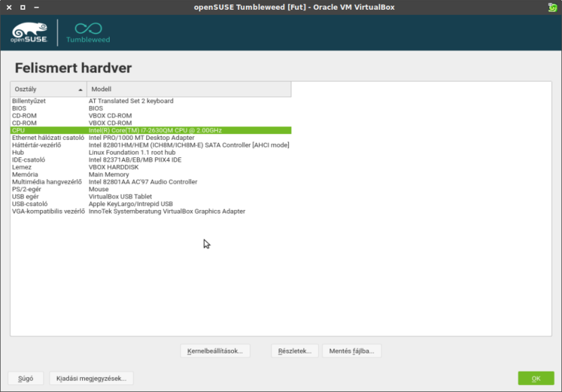562x392 pixels.
Task: Select the IDE-csatoló row
Action: tap(151, 159)
